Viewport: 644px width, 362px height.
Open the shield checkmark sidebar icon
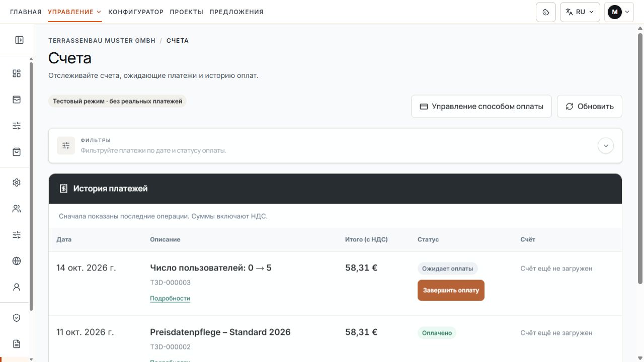click(x=17, y=318)
